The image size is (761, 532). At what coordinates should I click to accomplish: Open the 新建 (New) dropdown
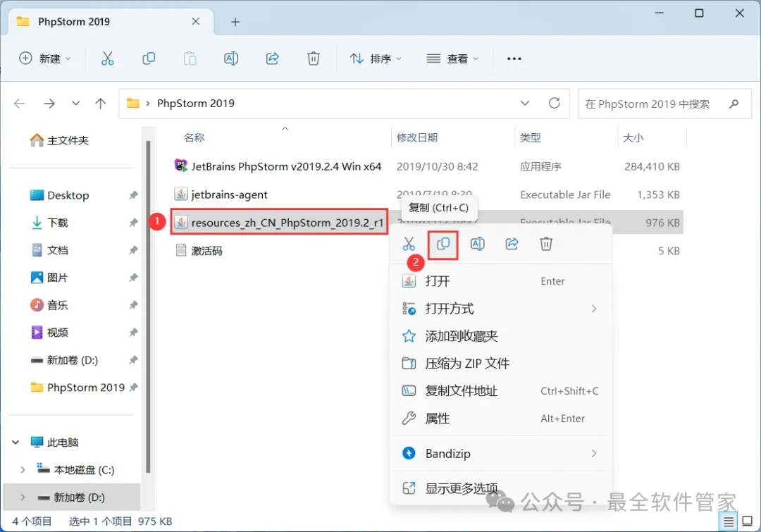coord(44,58)
